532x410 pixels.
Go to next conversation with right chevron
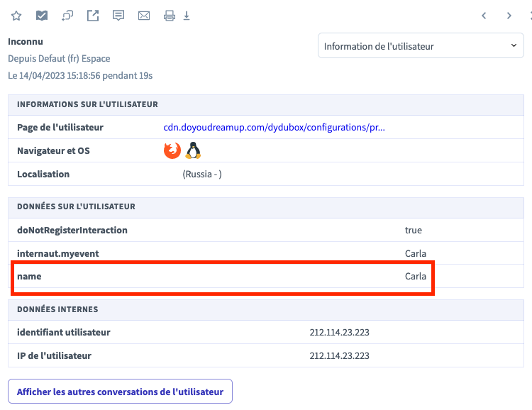(509, 16)
